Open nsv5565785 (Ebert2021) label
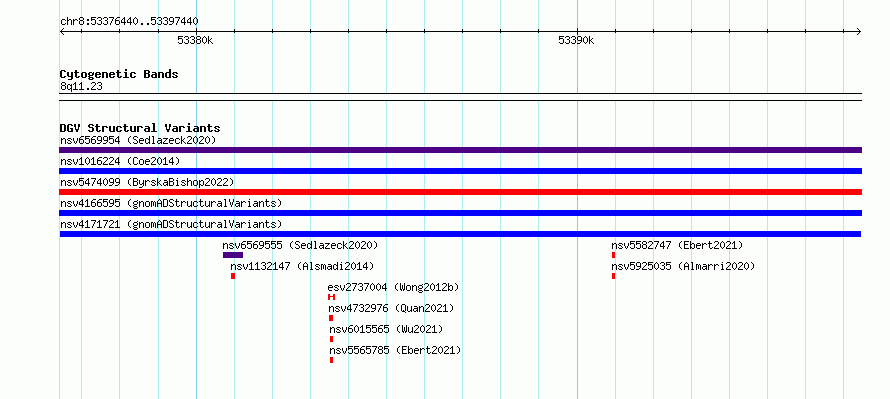The height and width of the screenshot is (399, 890). pyautogui.click(x=395, y=350)
